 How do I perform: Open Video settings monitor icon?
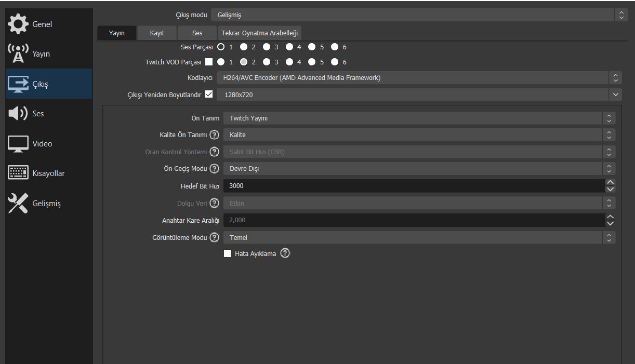(18, 144)
